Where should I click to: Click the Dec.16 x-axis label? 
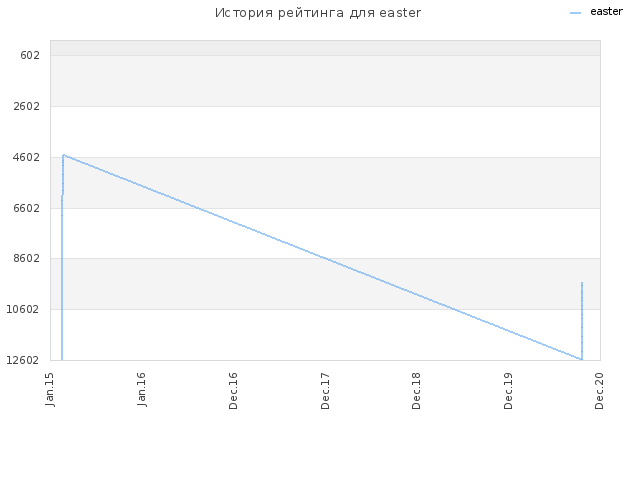tap(233, 391)
